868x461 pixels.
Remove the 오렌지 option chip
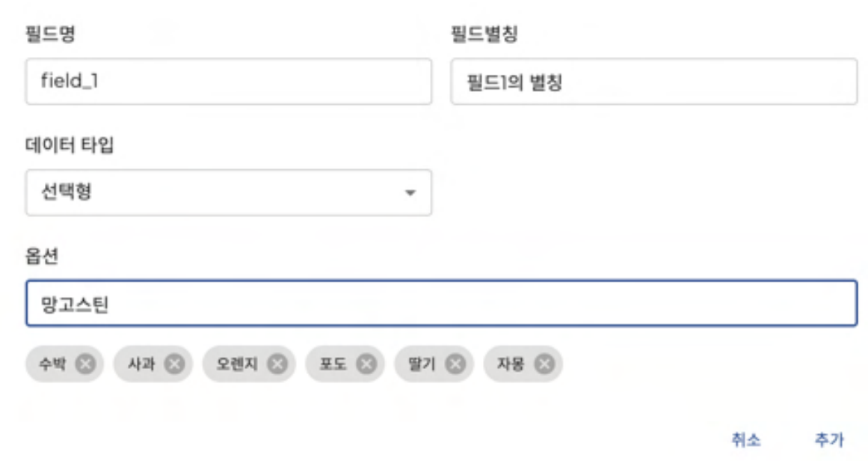tap(277, 364)
